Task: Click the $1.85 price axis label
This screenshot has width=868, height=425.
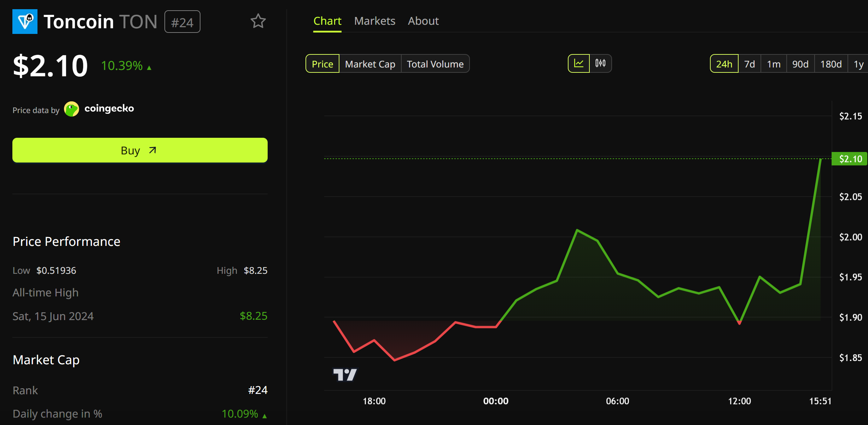Action: 851,358
